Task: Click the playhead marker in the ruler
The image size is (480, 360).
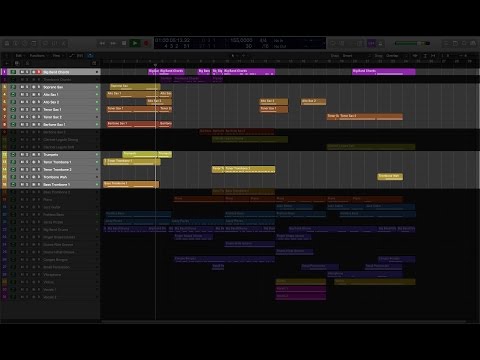Action: [155, 65]
